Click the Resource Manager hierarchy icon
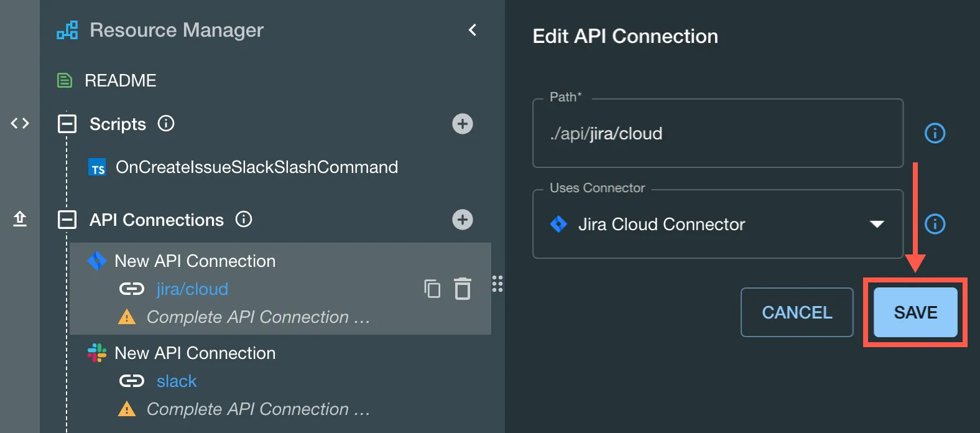This screenshot has width=980, height=433. coord(67,30)
